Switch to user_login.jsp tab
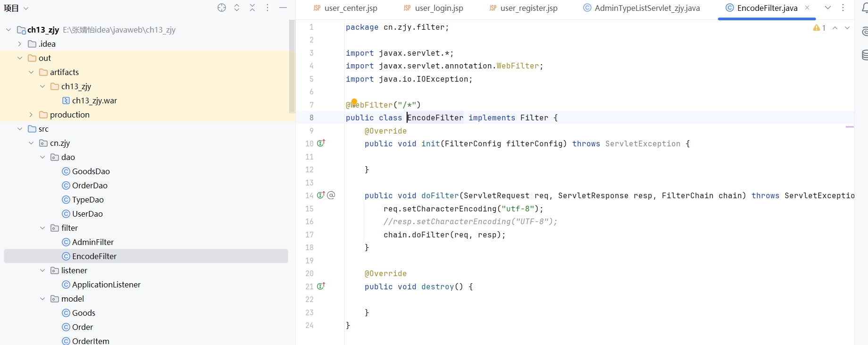Image resolution: width=868 pixels, height=345 pixels. pos(438,8)
